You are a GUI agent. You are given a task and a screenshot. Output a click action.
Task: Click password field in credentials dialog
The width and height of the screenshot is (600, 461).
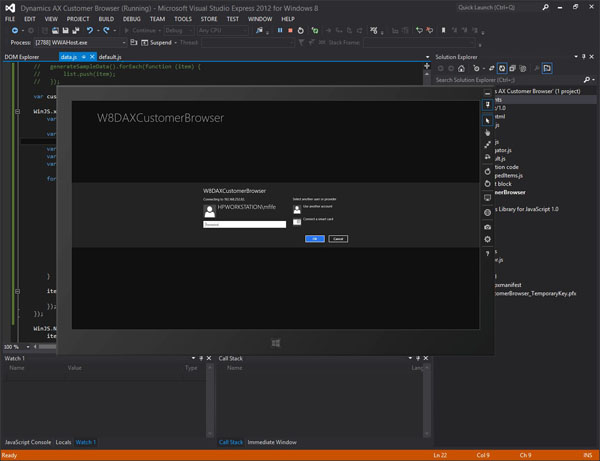pos(244,224)
